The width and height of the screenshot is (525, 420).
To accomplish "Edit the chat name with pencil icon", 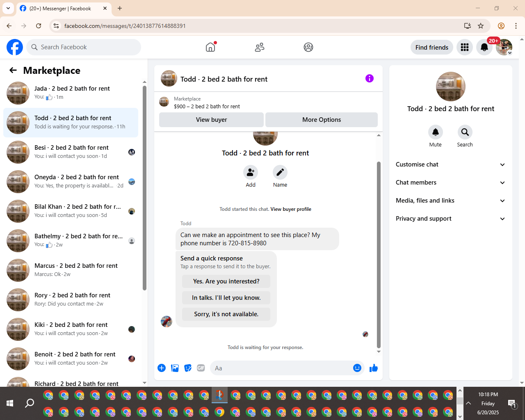I will tap(280, 172).
